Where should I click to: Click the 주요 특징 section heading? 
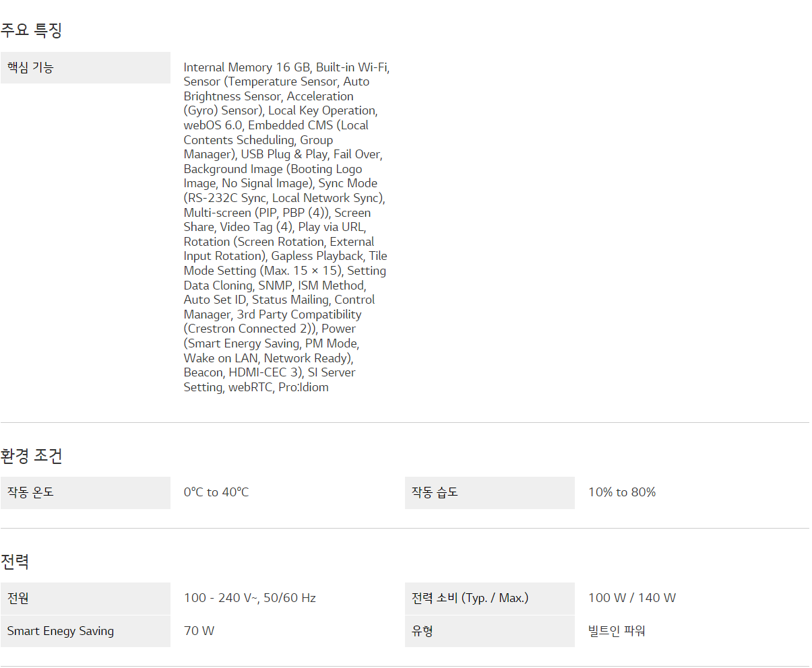(32, 30)
